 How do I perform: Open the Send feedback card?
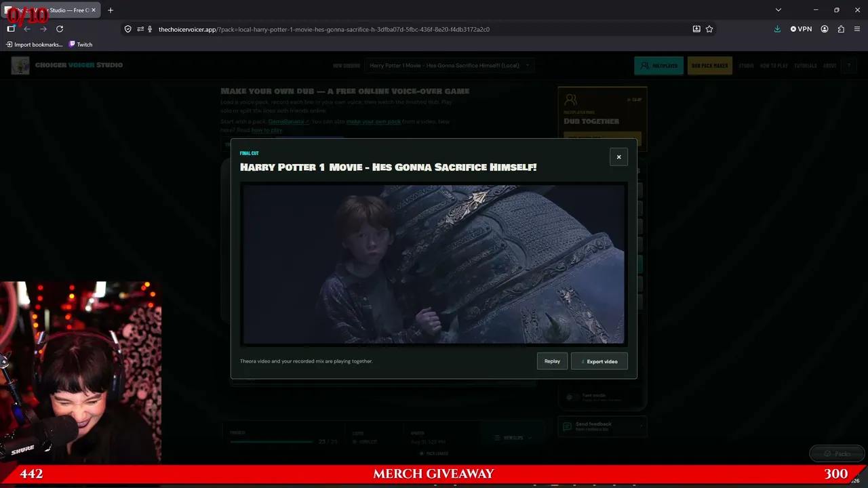[601, 426]
